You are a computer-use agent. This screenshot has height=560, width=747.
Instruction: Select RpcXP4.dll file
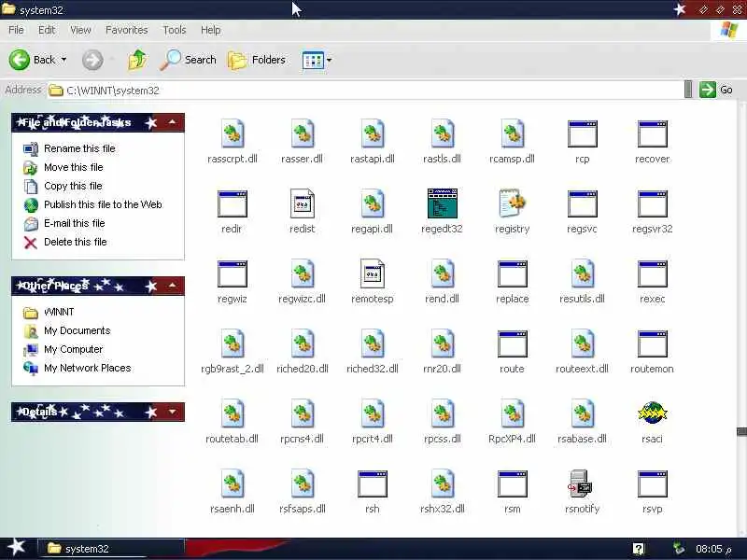click(x=512, y=422)
